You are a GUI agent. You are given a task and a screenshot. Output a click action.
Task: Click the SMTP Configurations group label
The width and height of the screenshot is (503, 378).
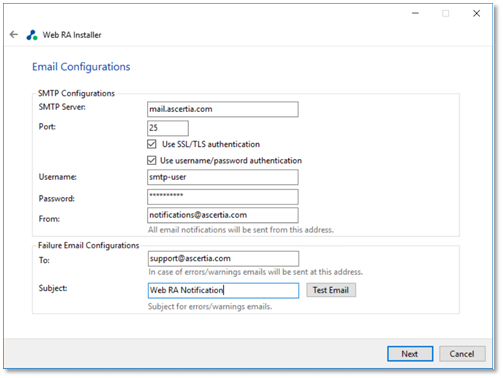(76, 93)
